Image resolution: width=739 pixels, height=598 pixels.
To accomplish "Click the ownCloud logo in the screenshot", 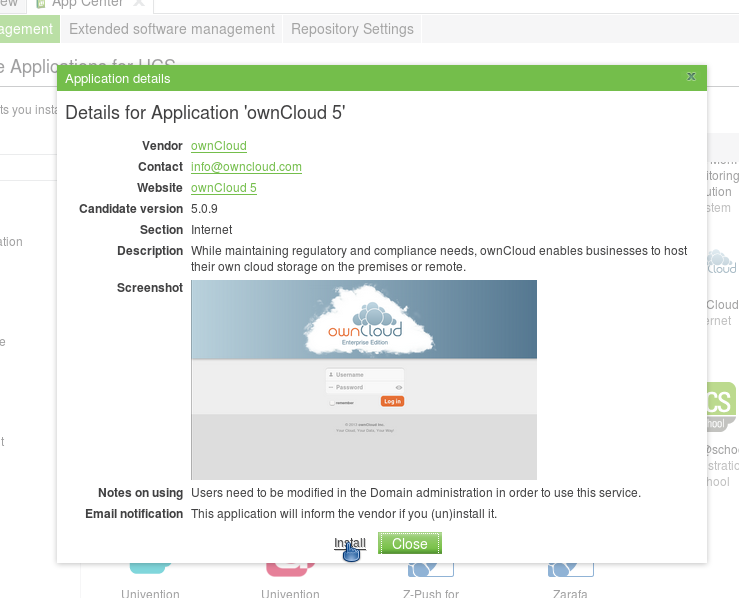I will pyautogui.click(x=364, y=325).
